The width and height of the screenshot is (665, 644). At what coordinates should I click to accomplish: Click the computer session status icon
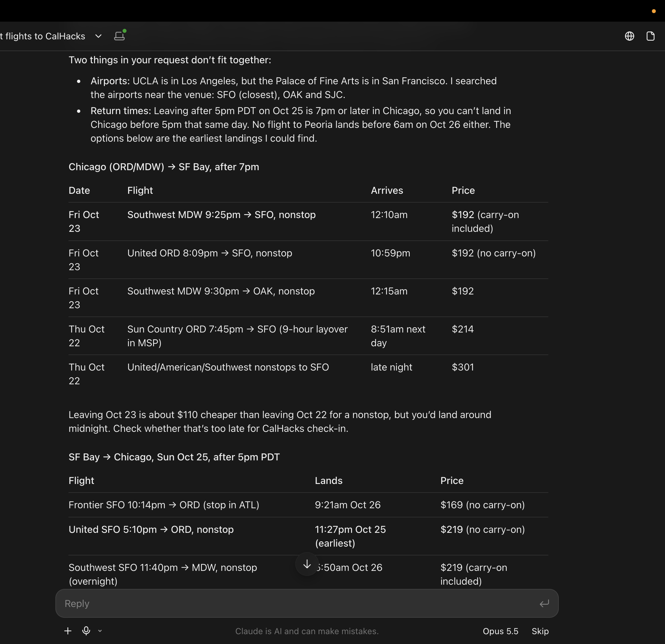coord(120,35)
